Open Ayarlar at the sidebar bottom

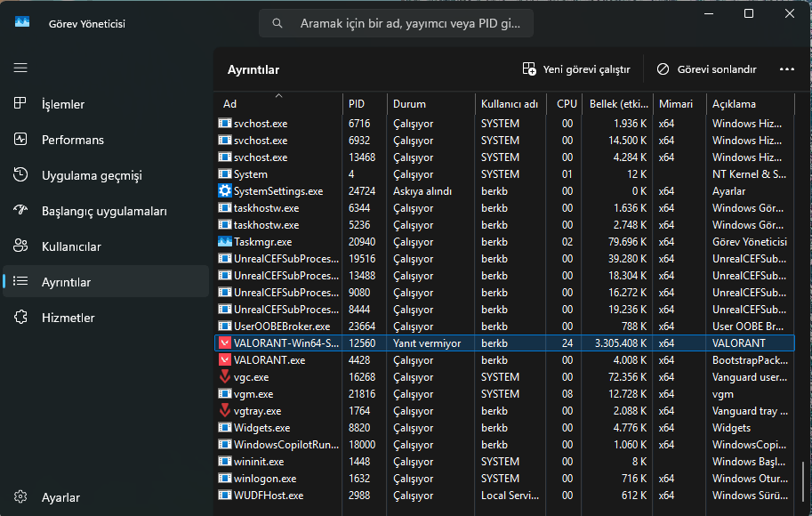click(x=106, y=497)
